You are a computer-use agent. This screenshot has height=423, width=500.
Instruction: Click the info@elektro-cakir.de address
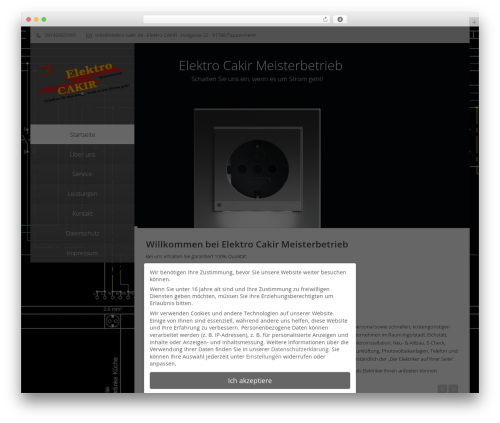pos(119,35)
